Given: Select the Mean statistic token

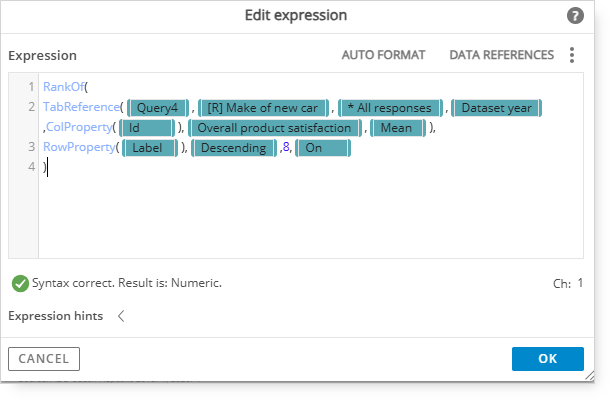Looking at the screenshot, I should tap(398, 128).
